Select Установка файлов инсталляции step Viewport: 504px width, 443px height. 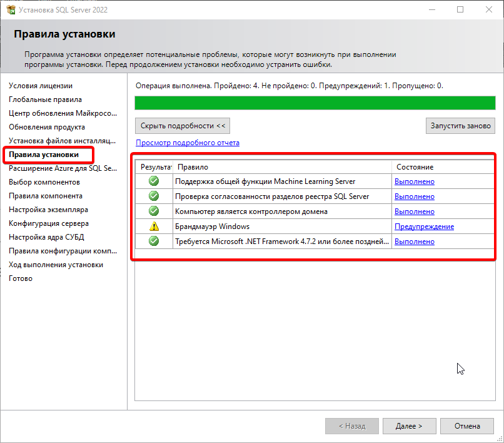point(62,141)
